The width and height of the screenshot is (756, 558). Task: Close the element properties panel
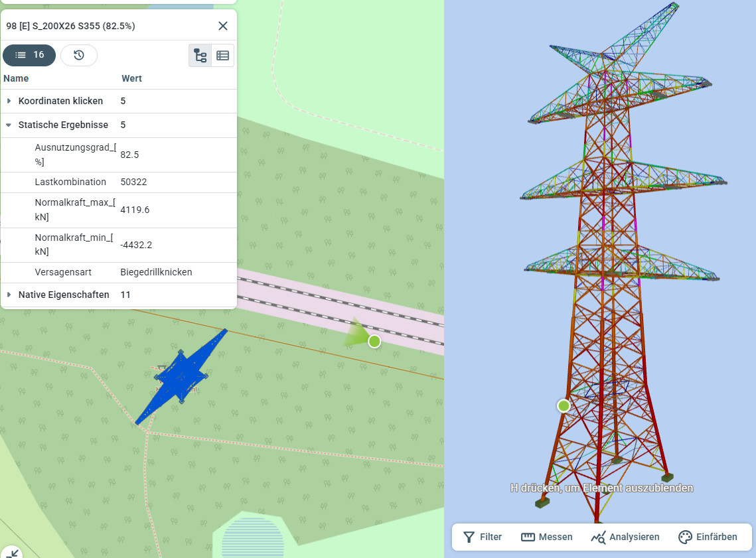coord(223,26)
